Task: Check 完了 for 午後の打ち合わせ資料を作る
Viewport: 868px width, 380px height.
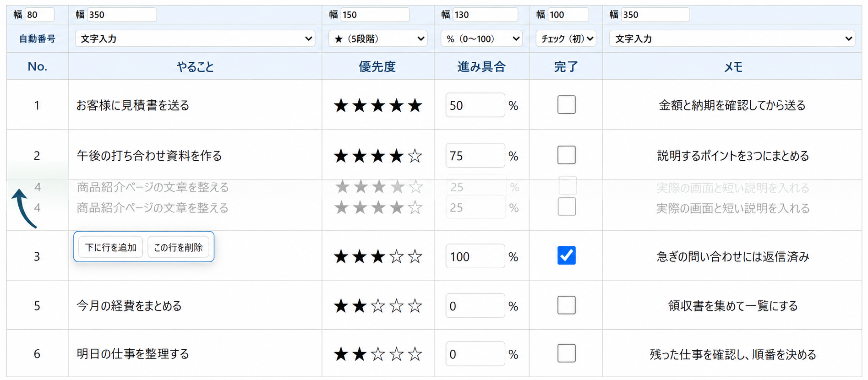Action: (567, 155)
